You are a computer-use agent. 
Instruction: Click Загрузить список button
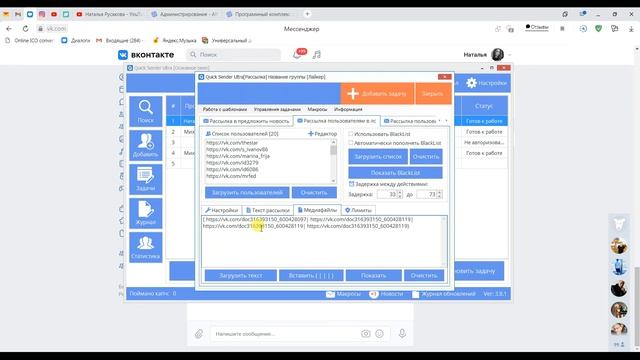(x=378, y=156)
